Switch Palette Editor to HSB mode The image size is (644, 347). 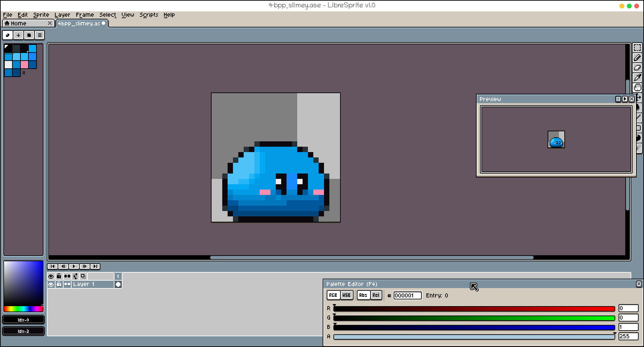coord(346,295)
